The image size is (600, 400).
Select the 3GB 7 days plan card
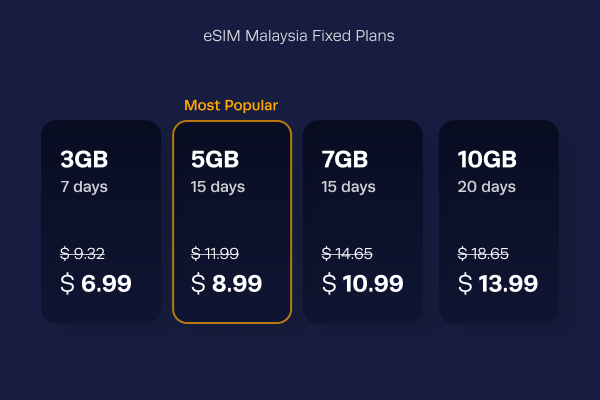[x=101, y=222]
